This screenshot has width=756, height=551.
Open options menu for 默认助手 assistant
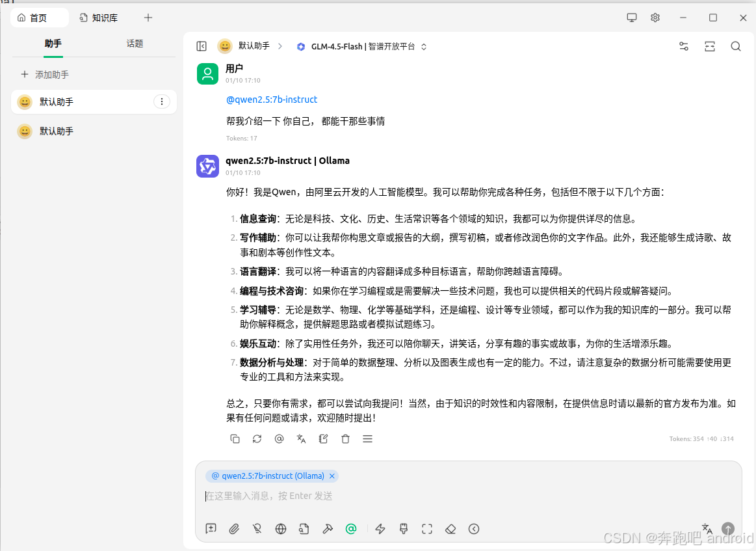tap(162, 101)
